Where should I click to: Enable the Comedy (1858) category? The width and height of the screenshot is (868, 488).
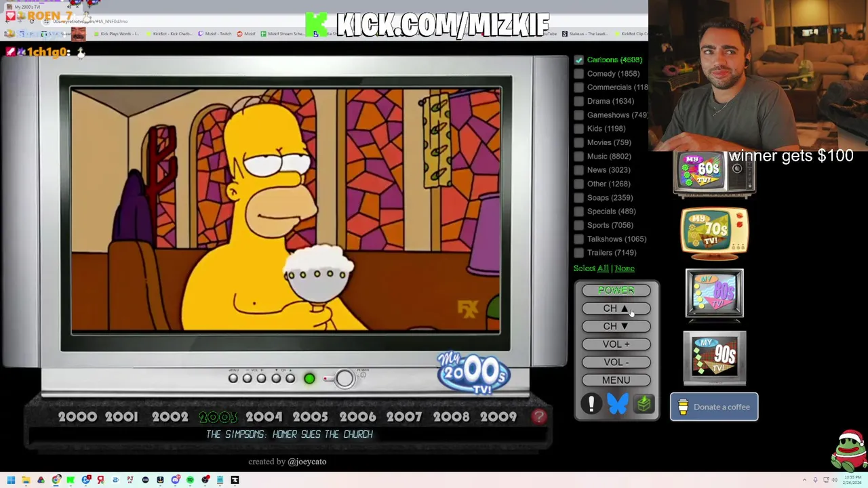(578, 73)
